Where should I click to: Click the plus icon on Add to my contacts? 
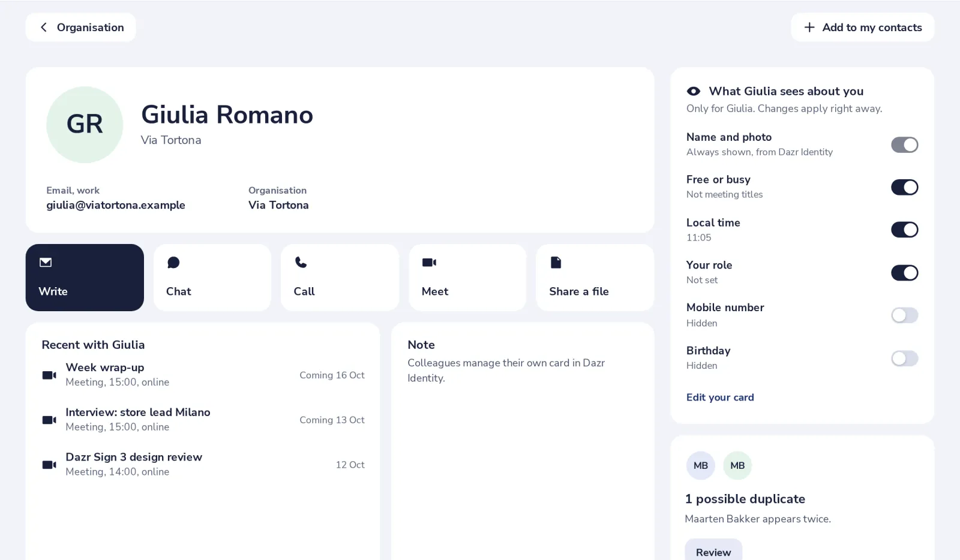click(x=809, y=28)
